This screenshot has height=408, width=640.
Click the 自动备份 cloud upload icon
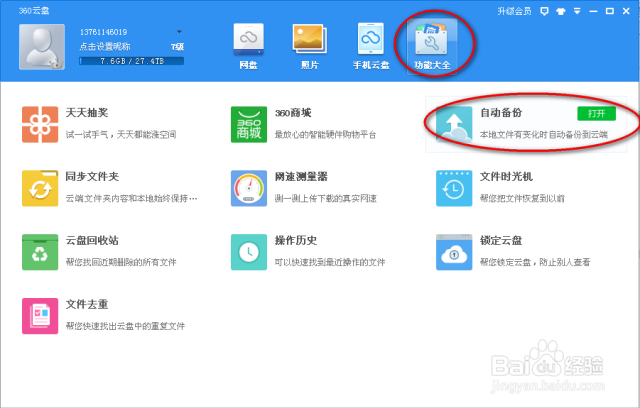click(454, 124)
